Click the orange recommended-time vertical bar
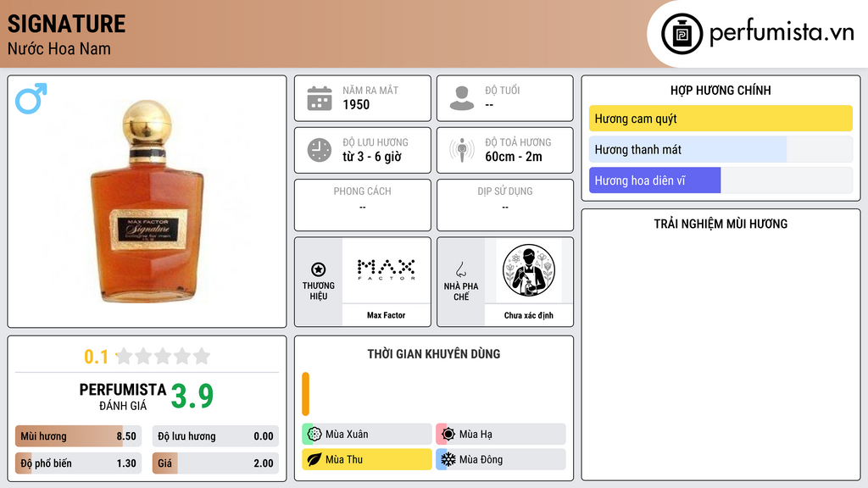 point(305,394)
